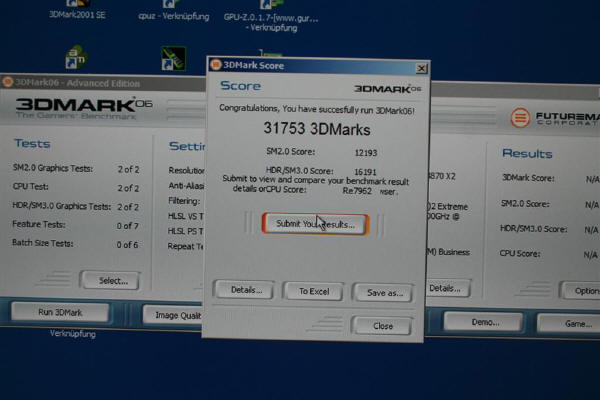Click Feature Tests '0 of 7' value
Screen dimensions: 600x400
coord(128,226)
